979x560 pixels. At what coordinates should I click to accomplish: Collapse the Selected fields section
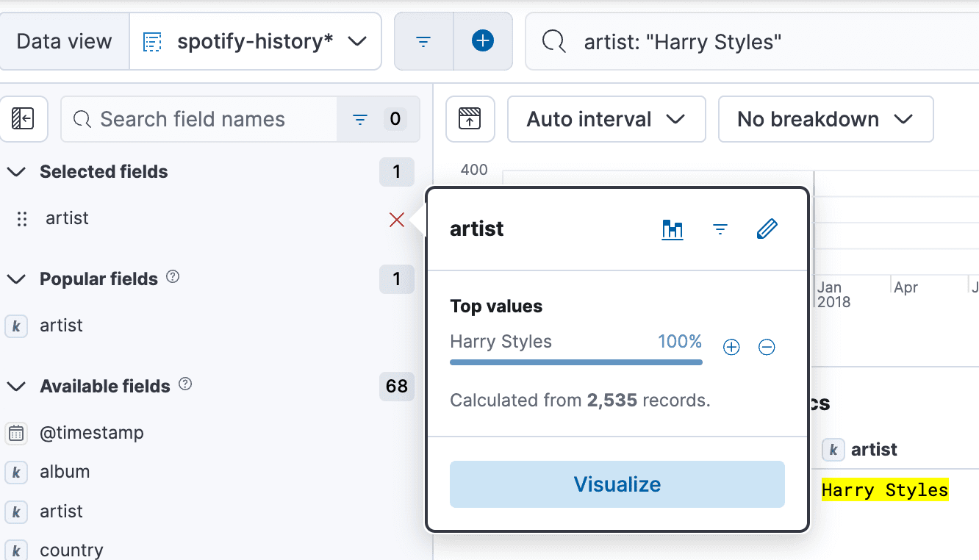click(x=16, y=172)
